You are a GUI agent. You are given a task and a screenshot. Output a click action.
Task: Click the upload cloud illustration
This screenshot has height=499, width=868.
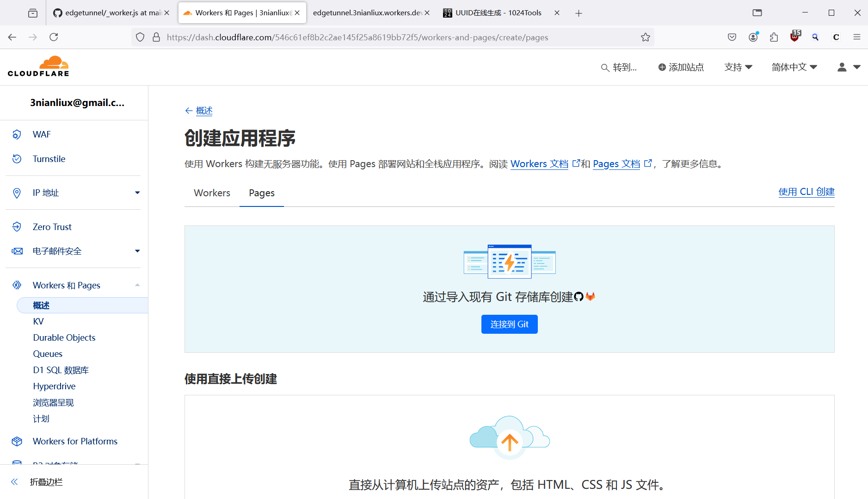pyautogui.click(x=510, y=437)
